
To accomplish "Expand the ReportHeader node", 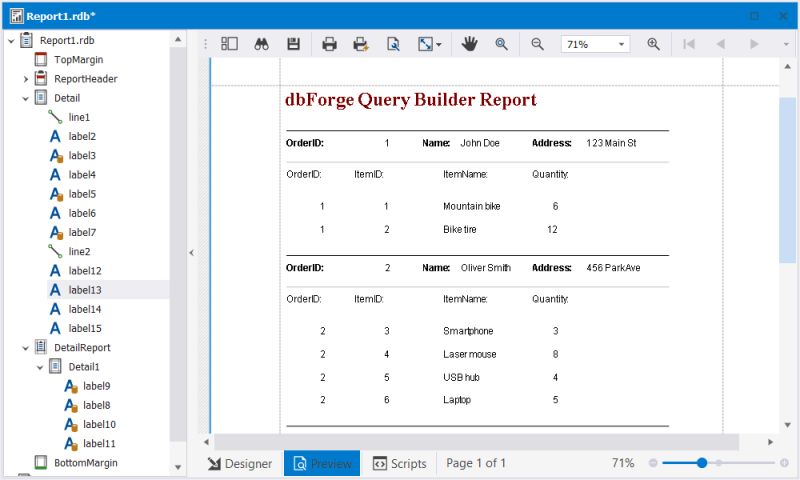I will click(26, 79).
